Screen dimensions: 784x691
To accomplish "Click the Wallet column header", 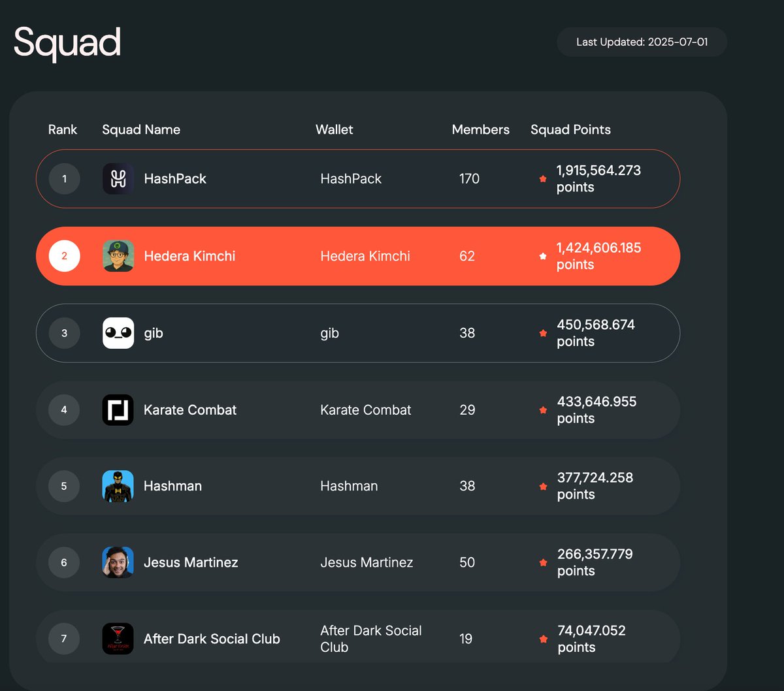I will pos(335,129).
